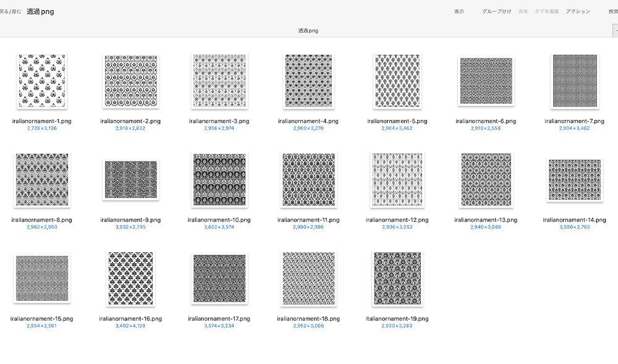This screenshot has width=618, height=364.
Task: Click the file name iralianornament-10.png
Action: pos(219,220)
